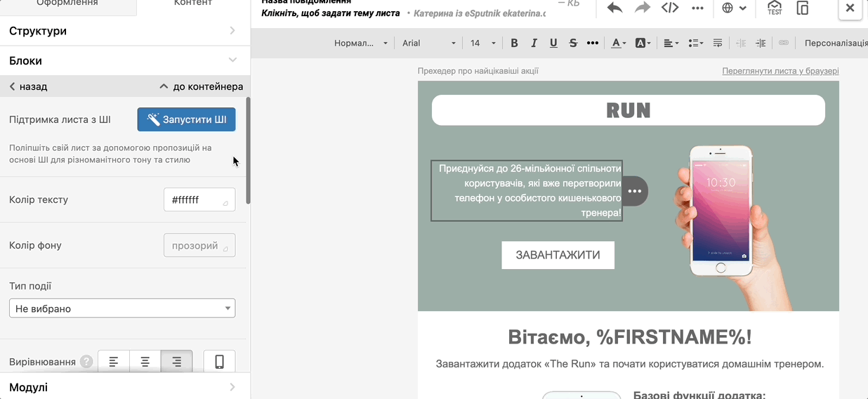Open the copy/preview pages icon

pos(802,8)
